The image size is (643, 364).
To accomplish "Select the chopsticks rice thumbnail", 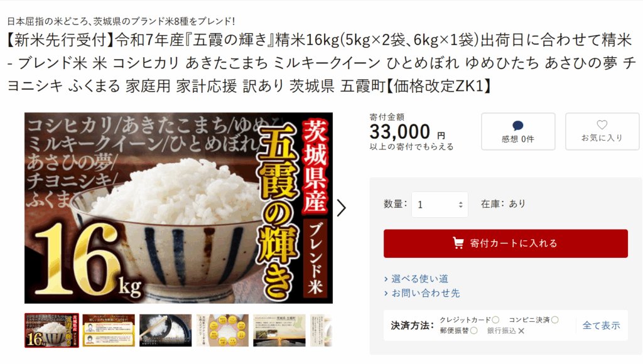I will click(165, 330).
